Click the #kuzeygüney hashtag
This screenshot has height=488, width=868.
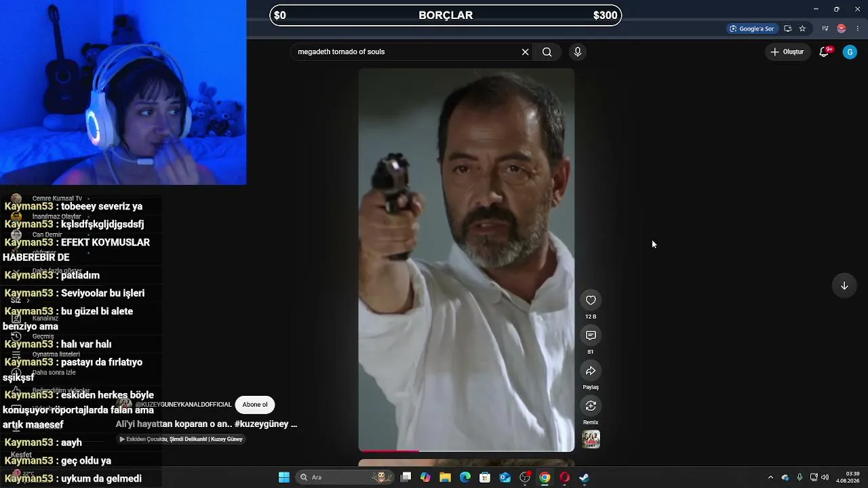pos(261,424)
